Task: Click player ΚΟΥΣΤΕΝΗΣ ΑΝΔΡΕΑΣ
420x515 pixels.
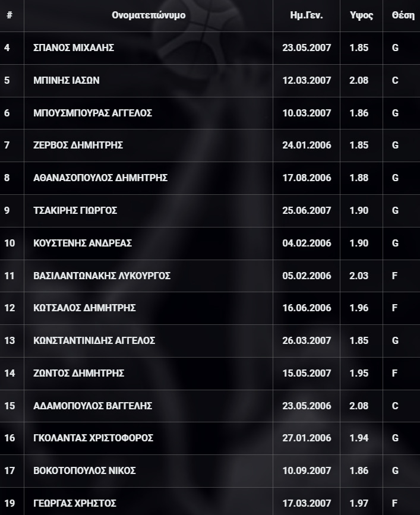Action: (x=83, y=243)
